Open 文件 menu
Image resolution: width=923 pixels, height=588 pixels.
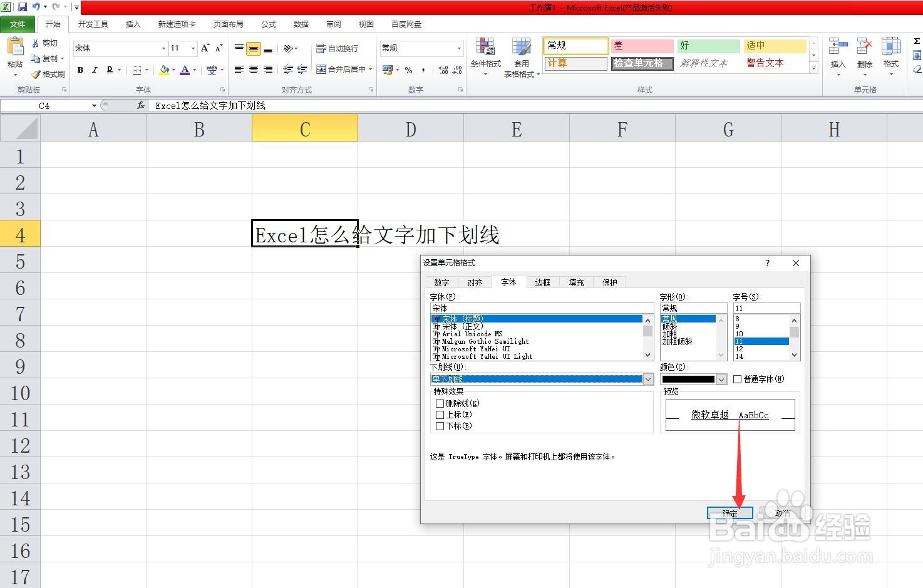click(18, 24)
